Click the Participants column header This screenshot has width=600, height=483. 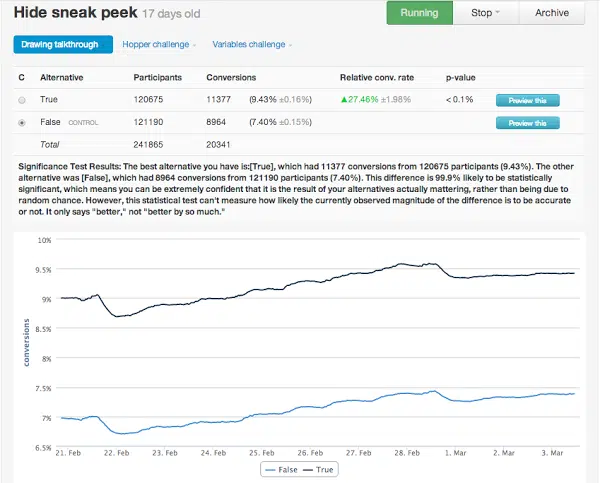157,77
